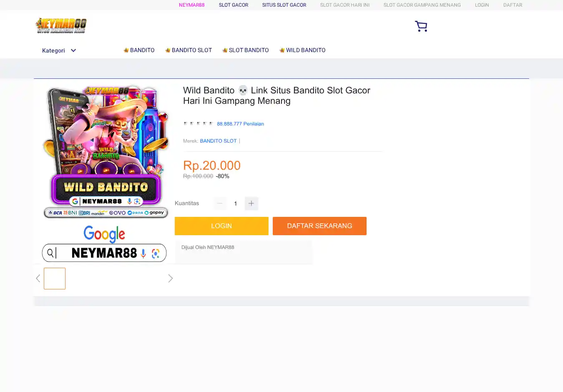Click the DAFTAR SEKARANG button
The height and width of the screenshot is (392, 563).
coord(319,226)
